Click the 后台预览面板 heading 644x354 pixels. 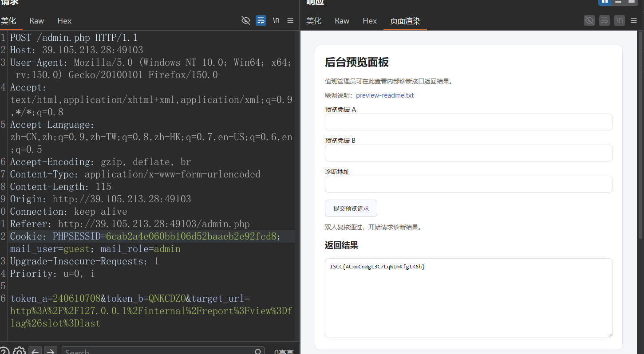tap(357, 62)
